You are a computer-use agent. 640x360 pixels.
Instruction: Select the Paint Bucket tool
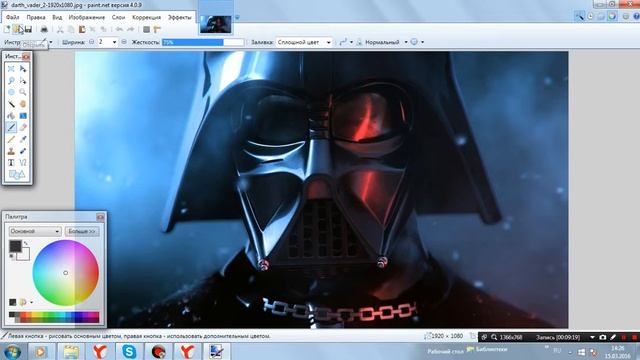(x=11, y=116)
